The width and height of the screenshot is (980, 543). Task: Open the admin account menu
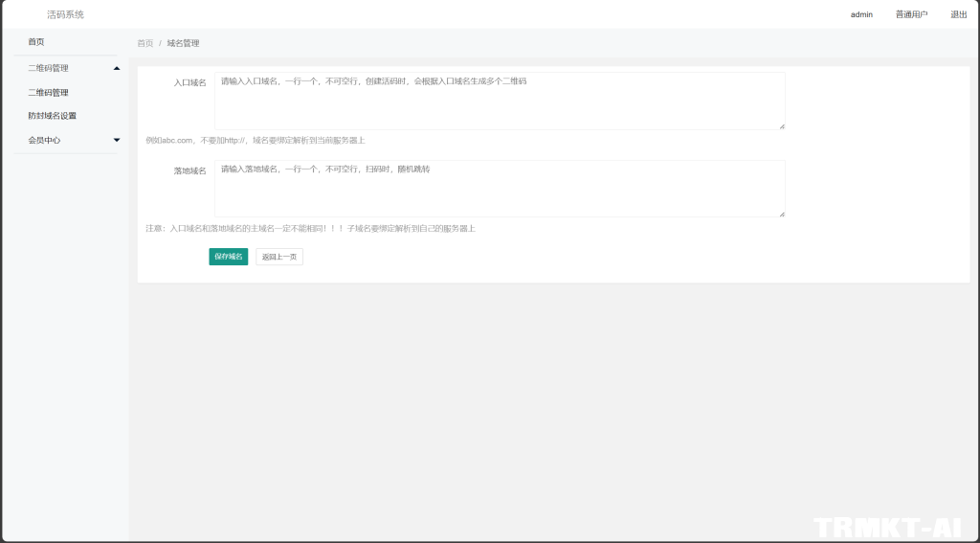(x=861, y=14)
